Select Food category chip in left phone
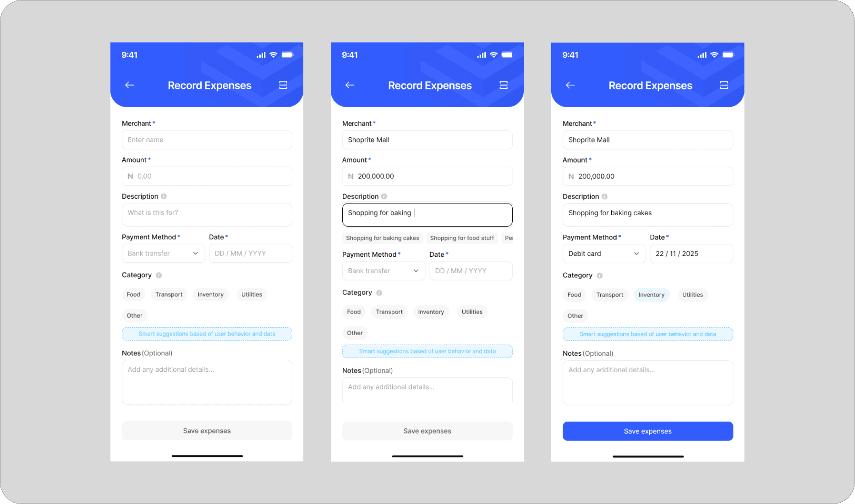Image resolution: width=855 pixels, height=504 pixels. pos(133,295)
